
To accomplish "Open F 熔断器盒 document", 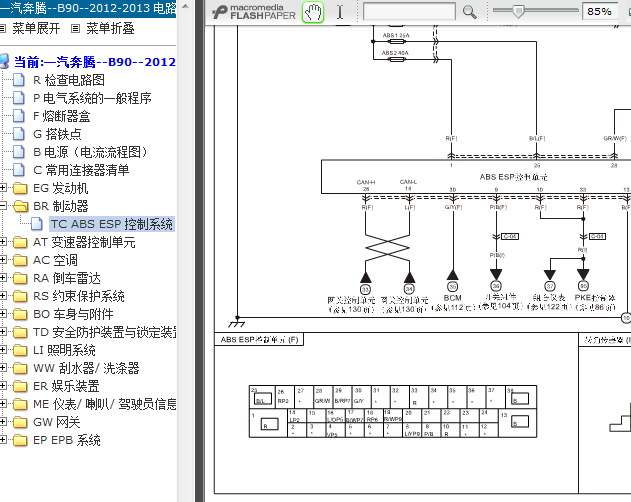I will click(62, 116).
